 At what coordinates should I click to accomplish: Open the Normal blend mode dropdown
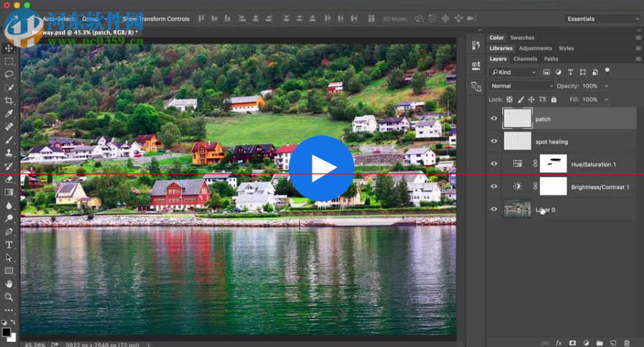point(522,86)
